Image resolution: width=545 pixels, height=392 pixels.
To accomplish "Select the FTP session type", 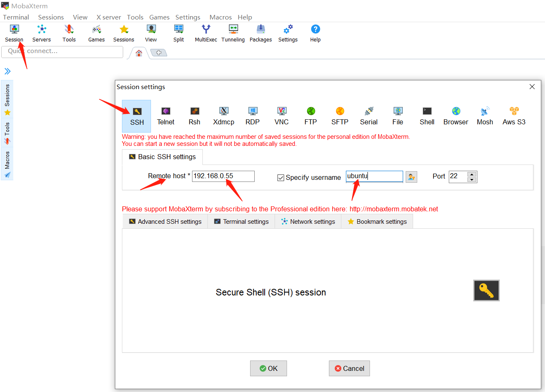I will point(311,116).
